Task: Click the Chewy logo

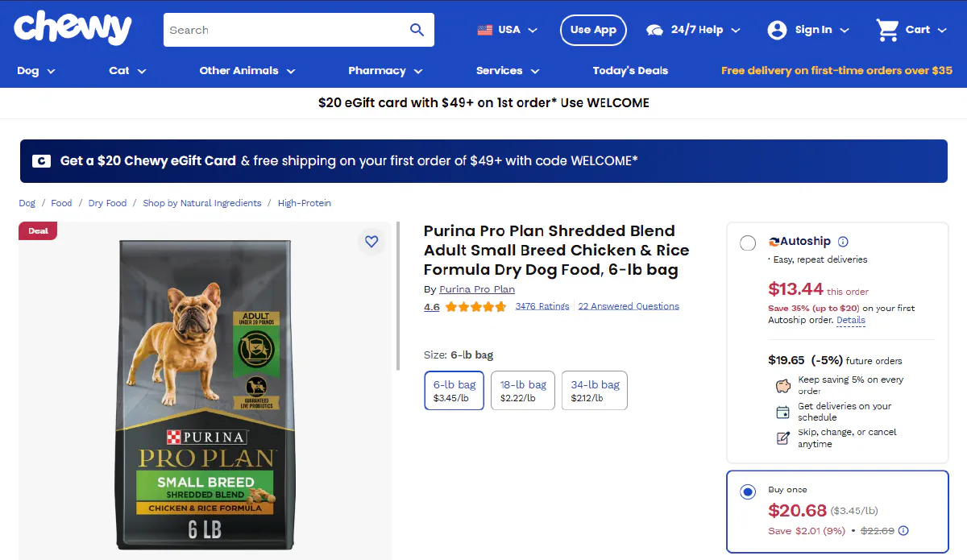Action: [x=73, y=29]
